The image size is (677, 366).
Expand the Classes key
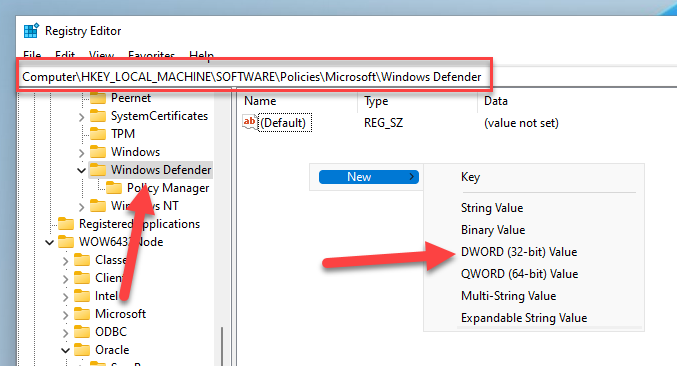point(66,261)
